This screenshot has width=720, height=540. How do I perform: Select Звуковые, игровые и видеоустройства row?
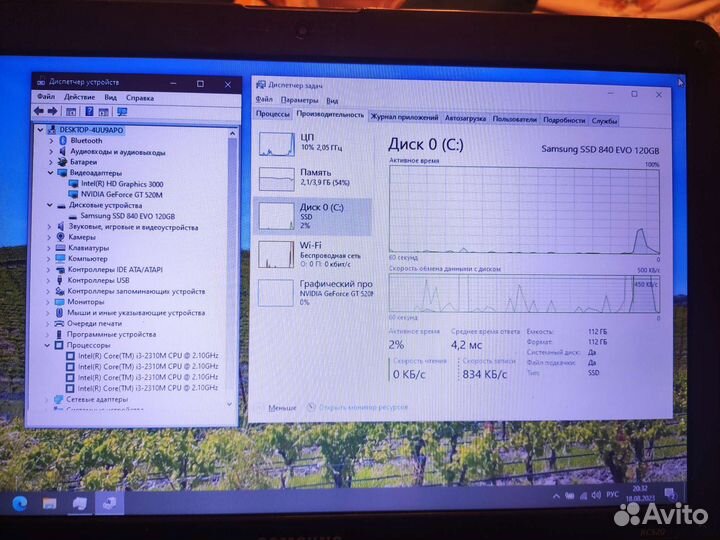pyautogui.click(x=133, y=227)
